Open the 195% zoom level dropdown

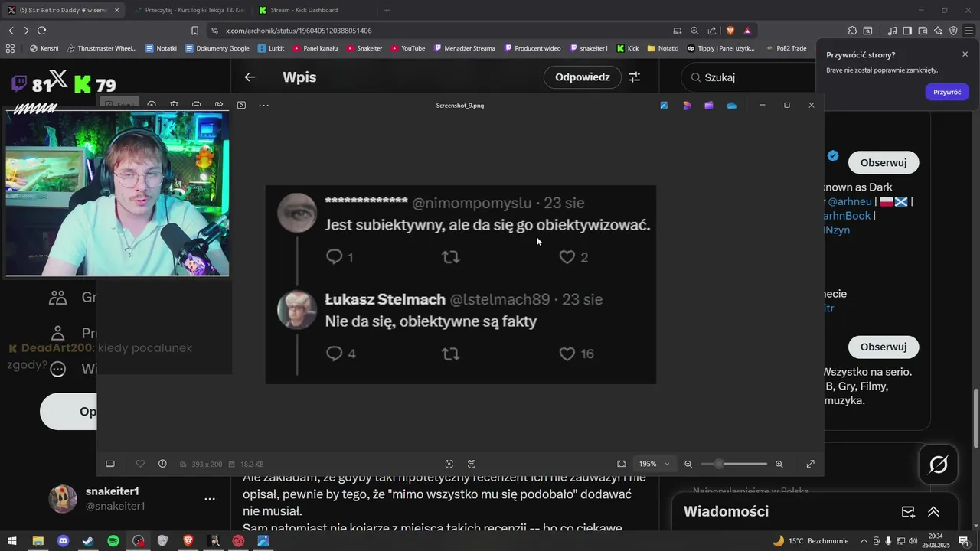point(655,464)
